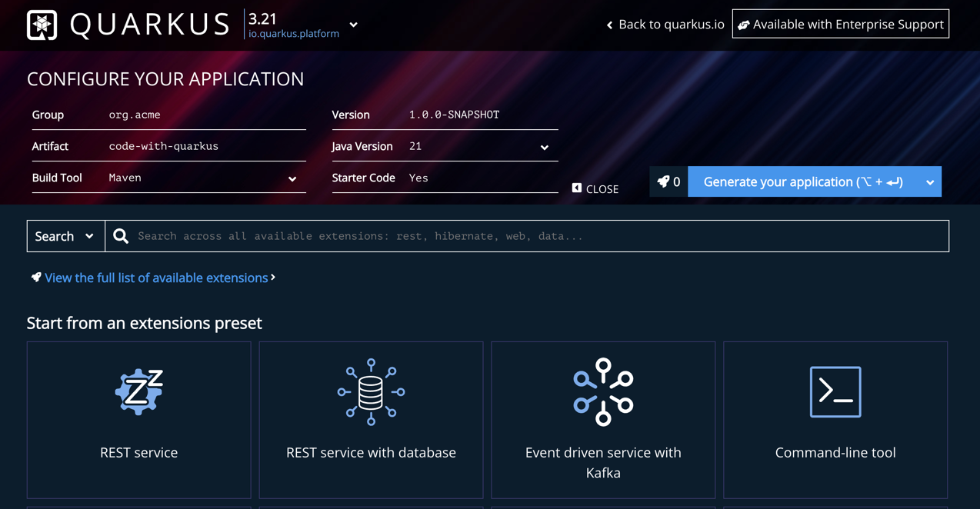
Task: Click rocket icon beside full list link
Action: tap(36, 277)
